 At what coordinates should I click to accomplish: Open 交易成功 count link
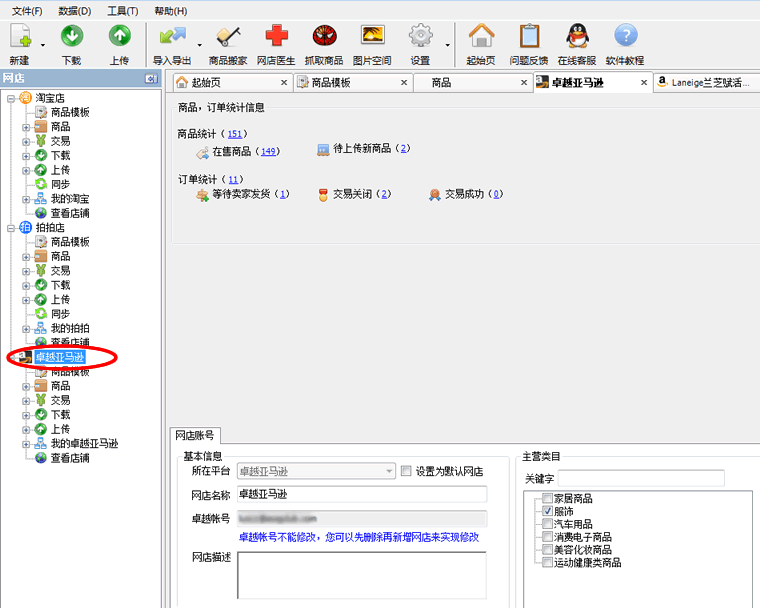point(496,194)
